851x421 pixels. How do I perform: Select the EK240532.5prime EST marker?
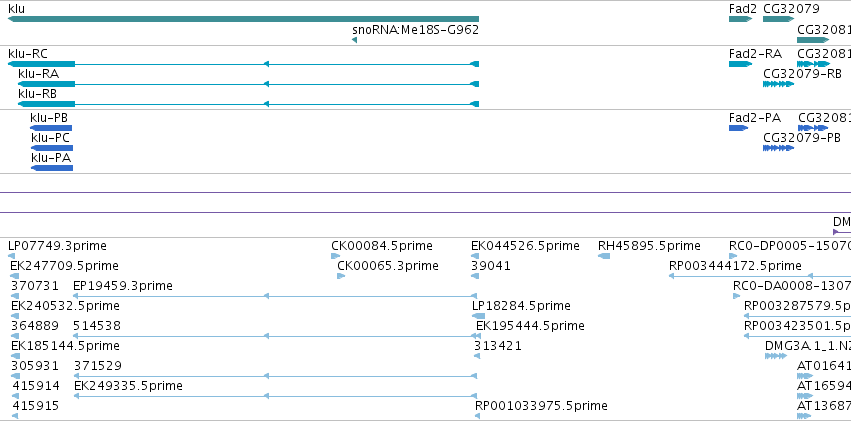pyautogui.click(x=15, y=316)
